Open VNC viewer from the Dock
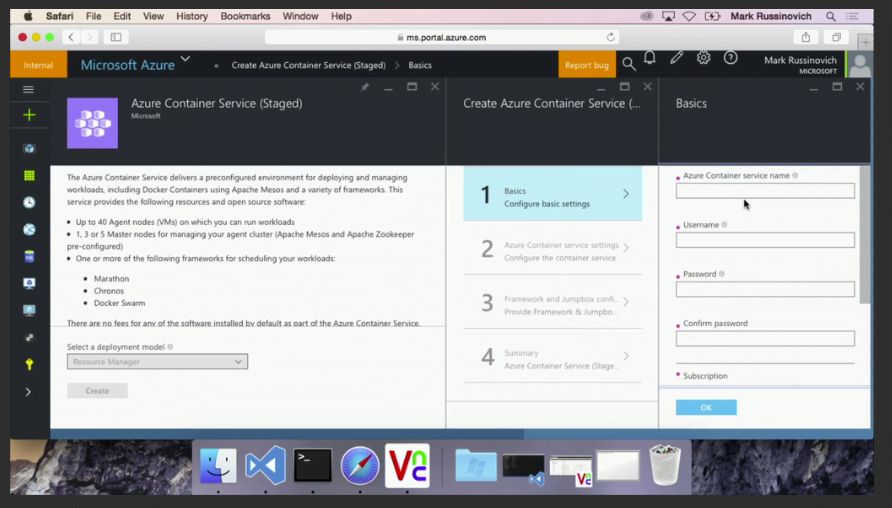The height and width of the screenshot is (508, 892). point(407,465)
